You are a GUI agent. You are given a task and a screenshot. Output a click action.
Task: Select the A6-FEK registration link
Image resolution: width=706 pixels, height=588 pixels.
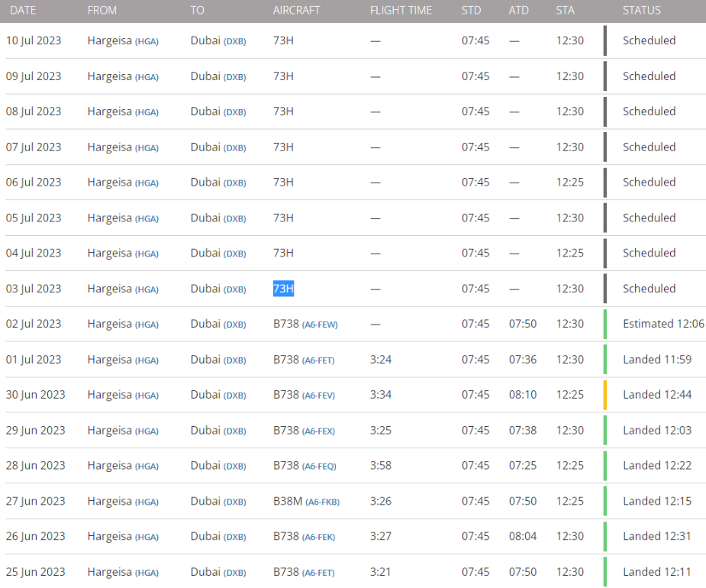(x=318, y=538)
